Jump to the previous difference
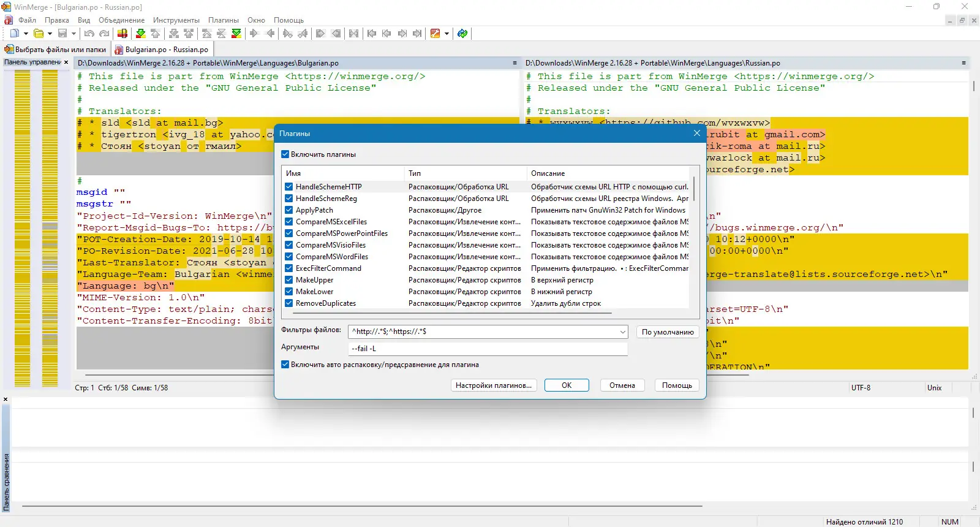Screen dimensions: 980x527 [155, 34]
